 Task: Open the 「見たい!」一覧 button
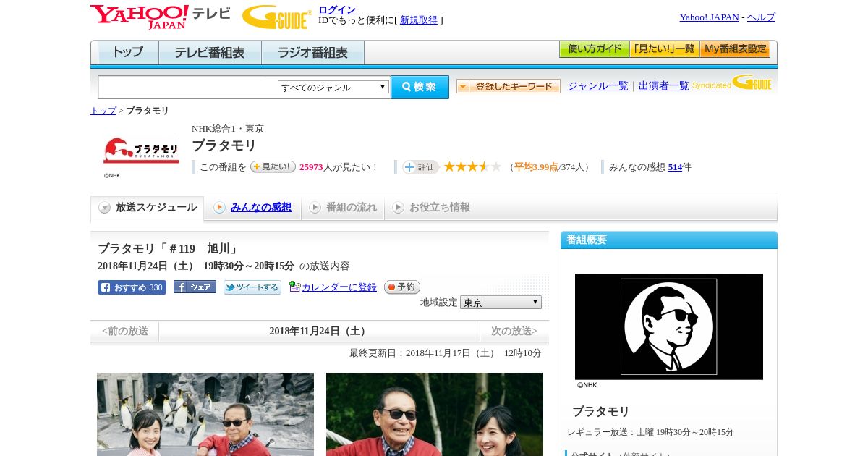point(665,49)
